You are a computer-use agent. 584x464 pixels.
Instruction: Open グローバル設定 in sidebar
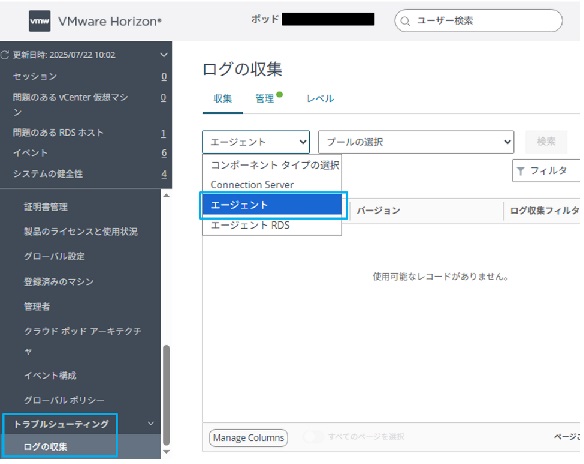coord(54,257)
